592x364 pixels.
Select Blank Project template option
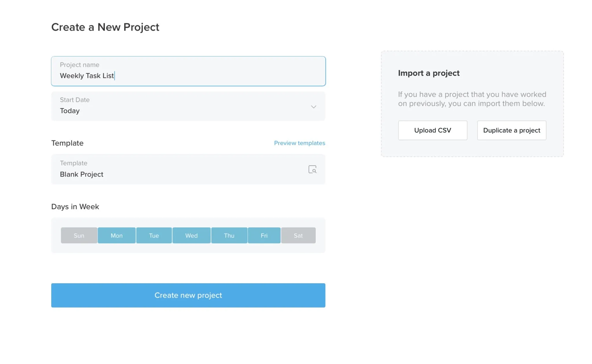[x=188, y=169]
